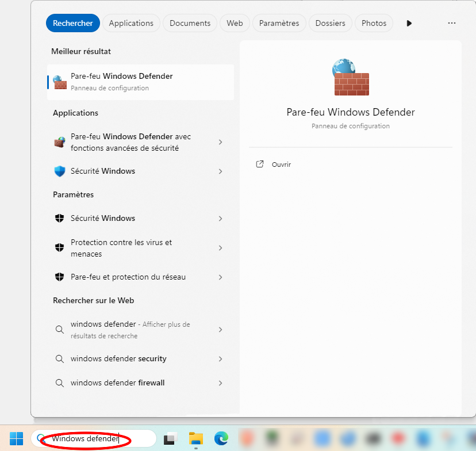Switch to the Applications filter tab
476x451 pixels.
(x=131, y=23)
